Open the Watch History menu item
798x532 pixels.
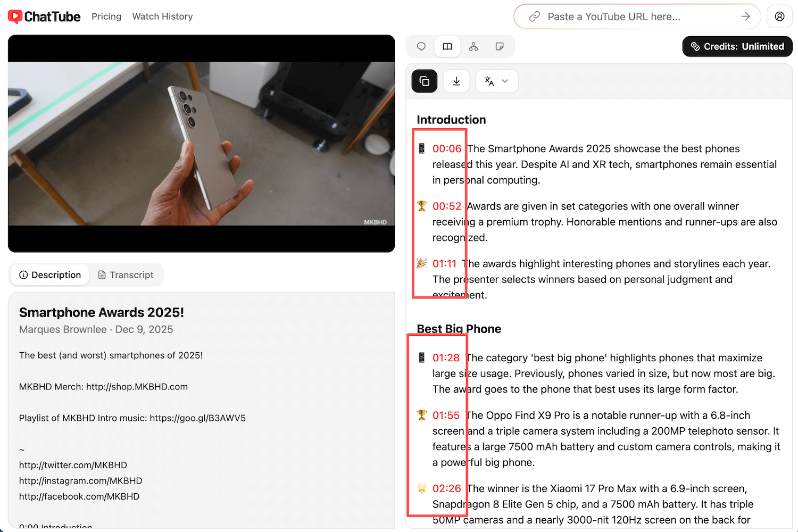162,16
